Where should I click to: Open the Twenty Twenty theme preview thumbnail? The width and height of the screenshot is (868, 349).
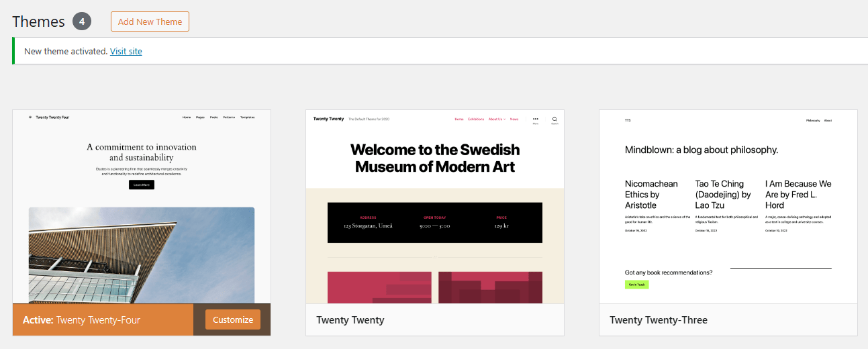click(x=435, y=207)
